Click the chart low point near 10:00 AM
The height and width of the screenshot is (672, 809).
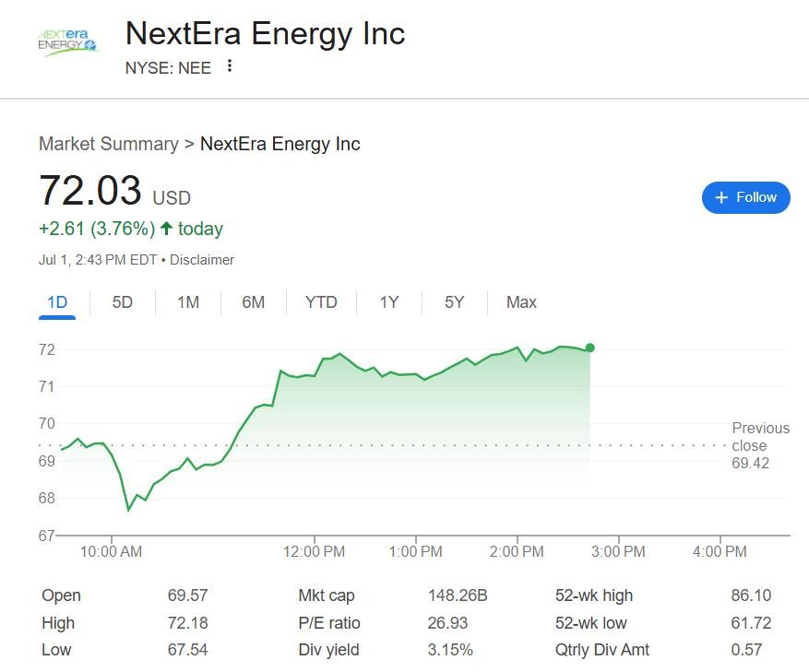[x=128, y=510]
